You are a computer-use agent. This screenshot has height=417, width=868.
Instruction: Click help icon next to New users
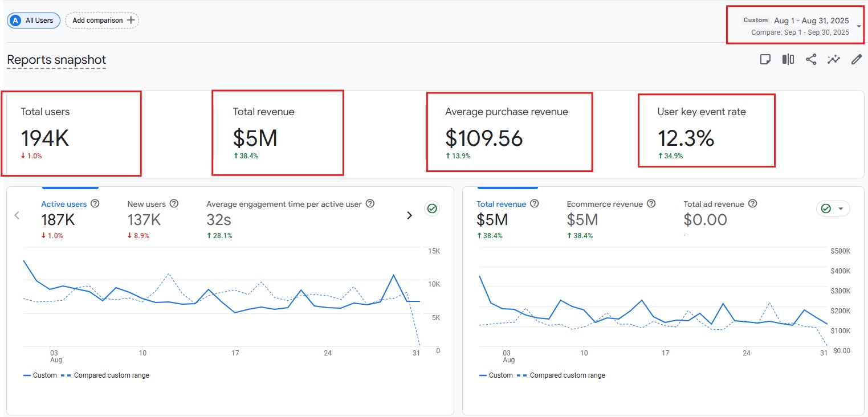click(x=174, y=203)
